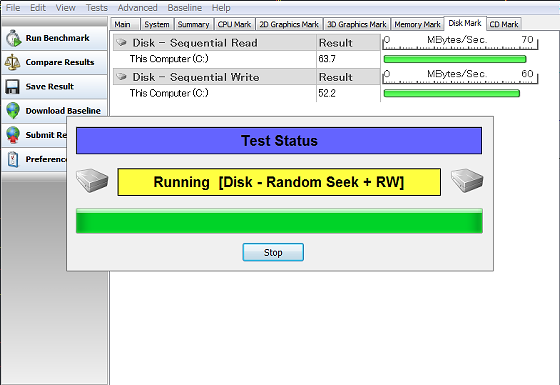Switch to the CPU Mark tab

coord(234,24)
